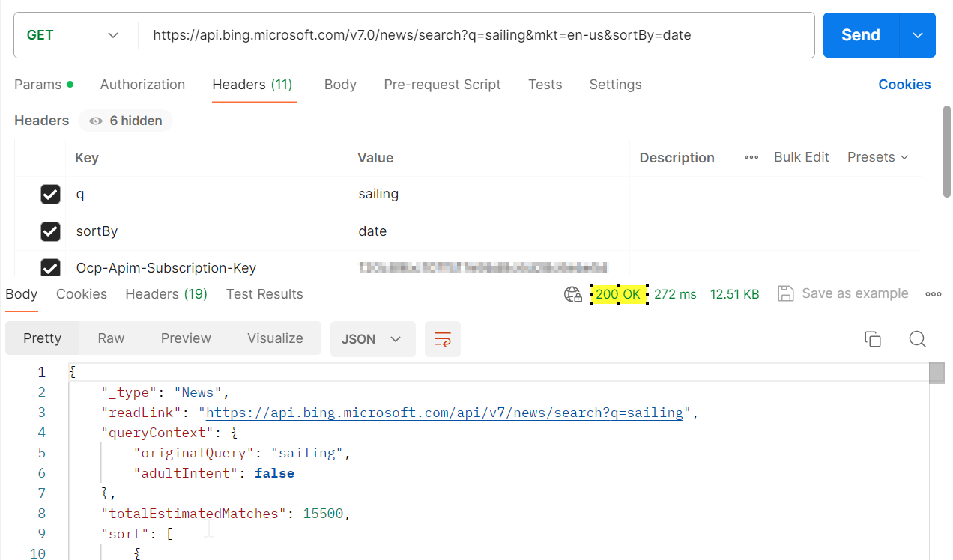Open the readLink URL in response

(444, 413)
